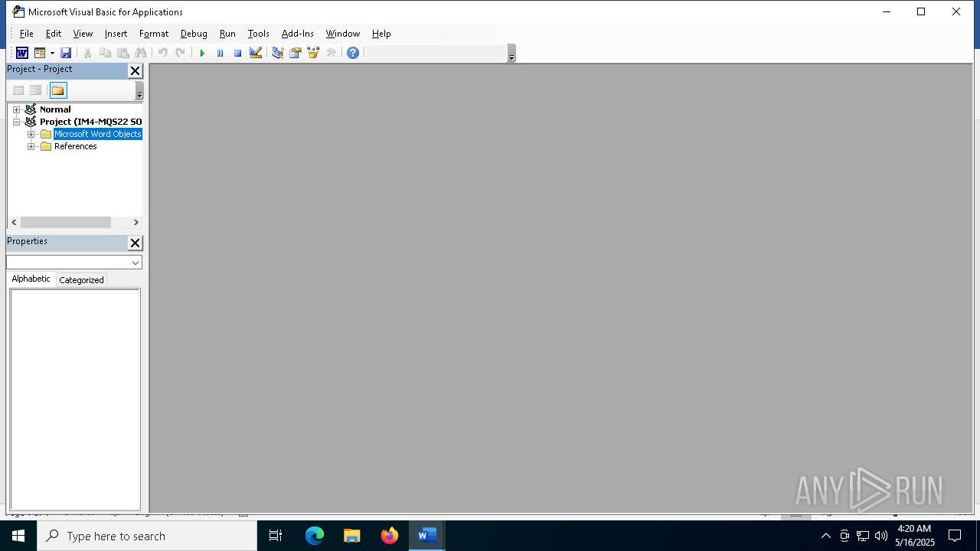The width and height of the screenshot is (980, 551).
Task: Open the Help menu
Action: [381, 34]
